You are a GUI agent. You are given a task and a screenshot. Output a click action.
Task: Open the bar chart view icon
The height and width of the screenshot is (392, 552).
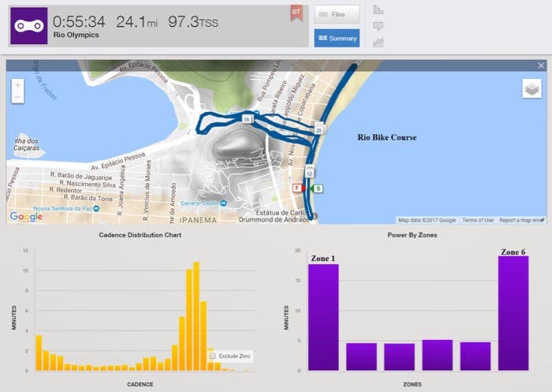[x=378, y=10]
